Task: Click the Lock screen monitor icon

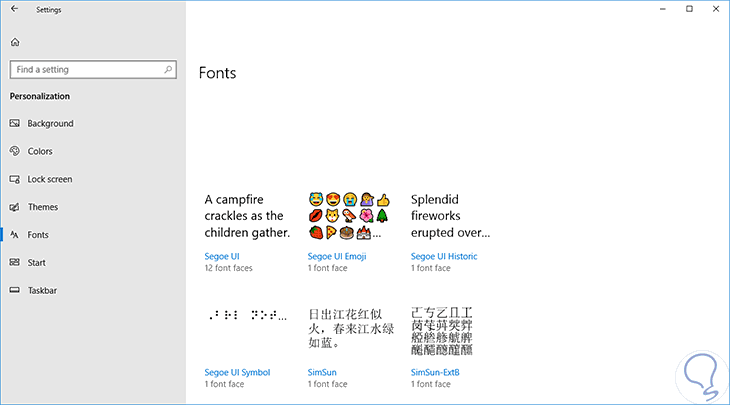Action: (15, 179)
